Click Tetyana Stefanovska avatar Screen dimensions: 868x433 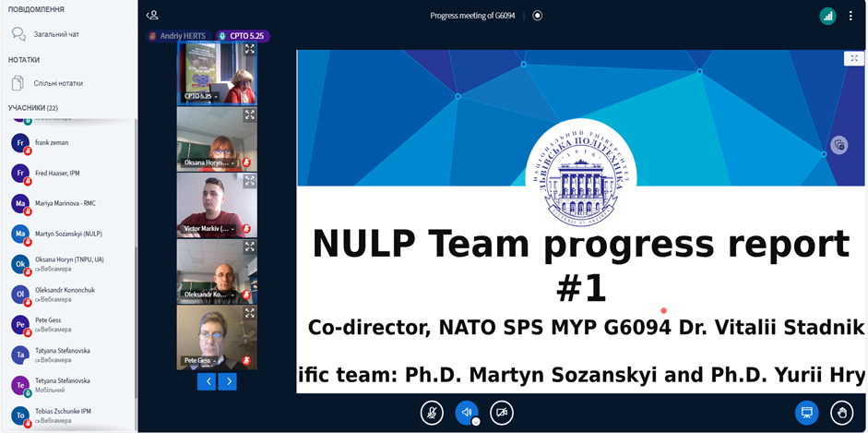[20, 385]
